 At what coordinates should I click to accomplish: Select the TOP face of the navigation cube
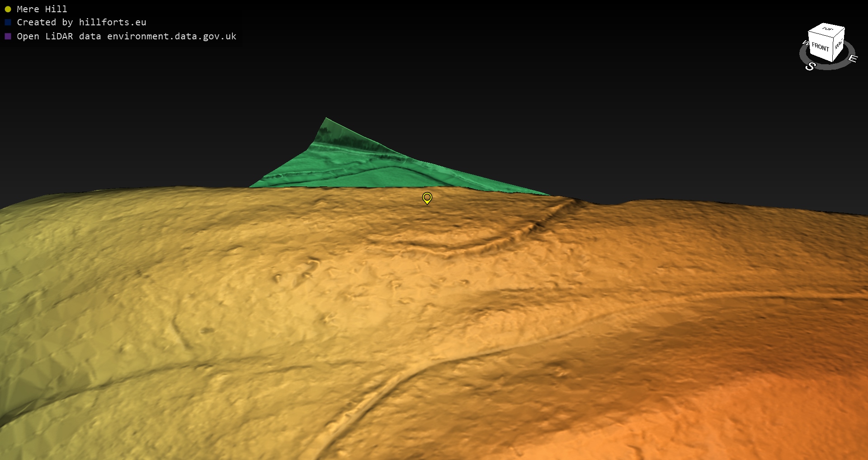coord(827,29)
